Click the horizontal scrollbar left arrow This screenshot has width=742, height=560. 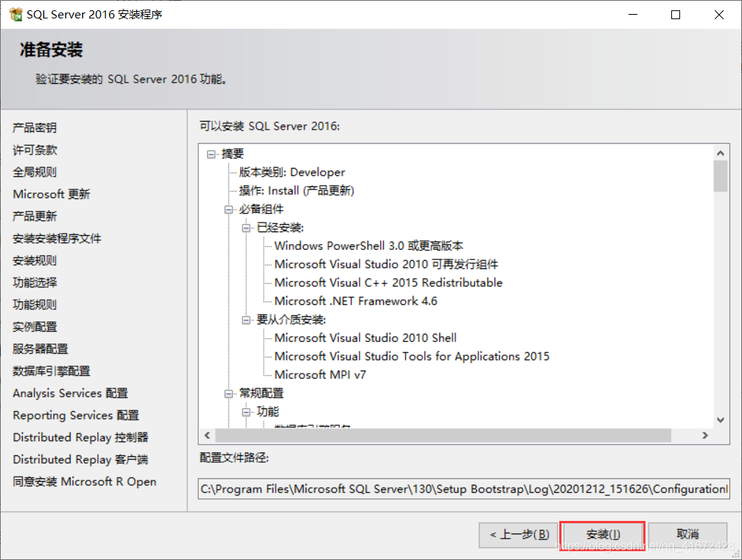[207, 435]
